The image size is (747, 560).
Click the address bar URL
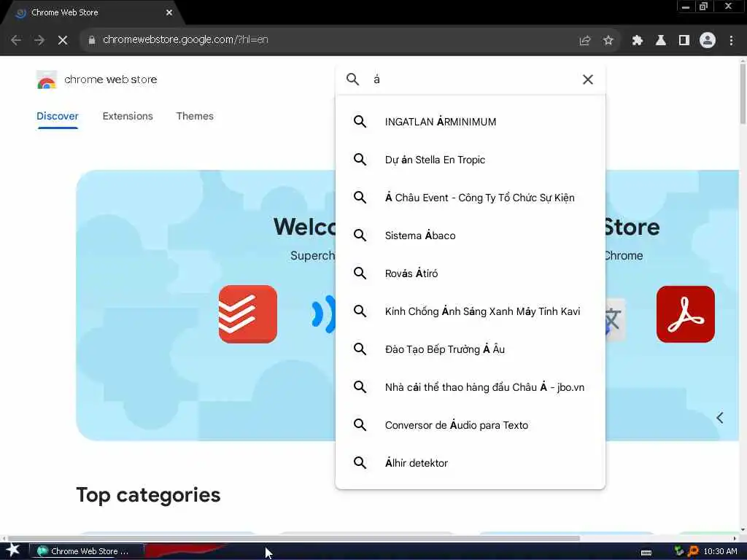[x=185, y=39]
